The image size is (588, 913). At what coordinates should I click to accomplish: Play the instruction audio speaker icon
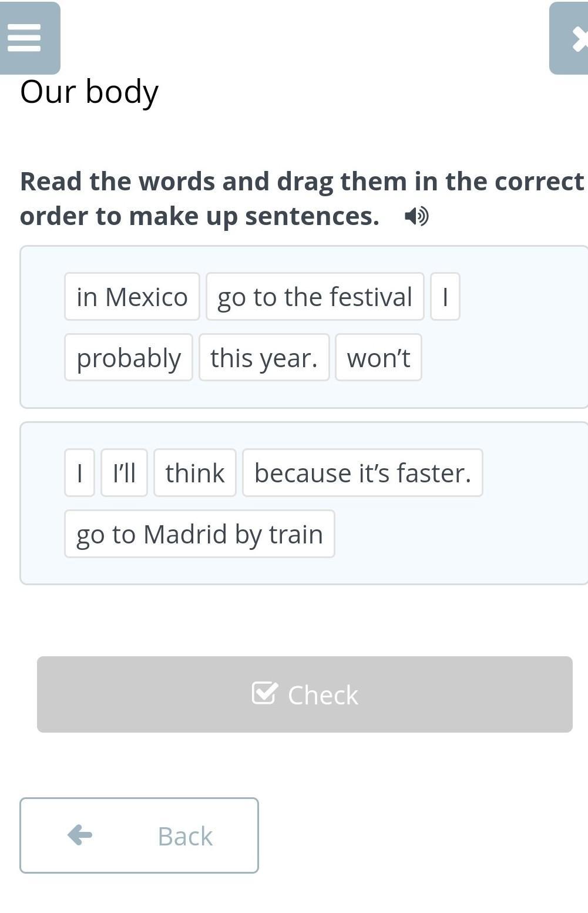coord(416,216)
